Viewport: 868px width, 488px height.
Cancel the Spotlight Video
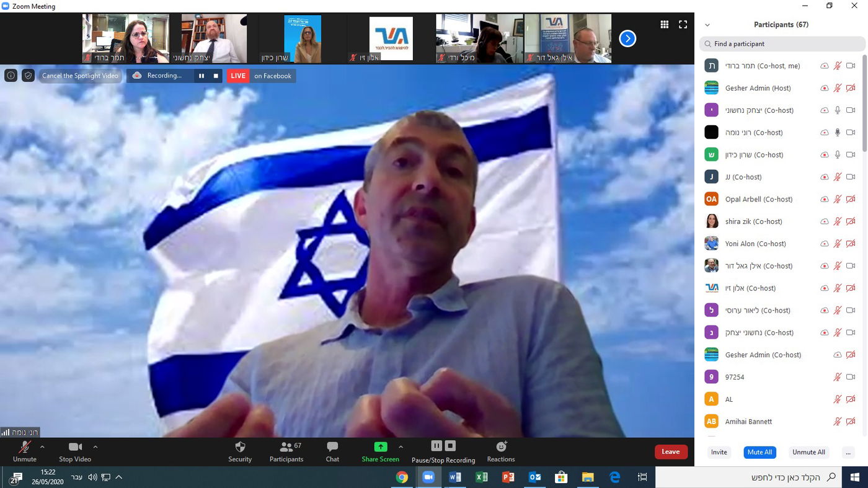point(79,76)
